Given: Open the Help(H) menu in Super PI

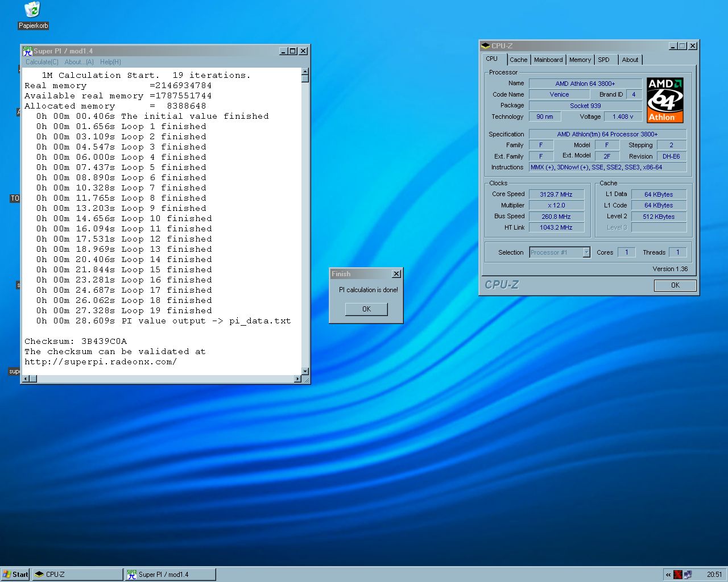Looking at the screenshot, I should 110,62.
